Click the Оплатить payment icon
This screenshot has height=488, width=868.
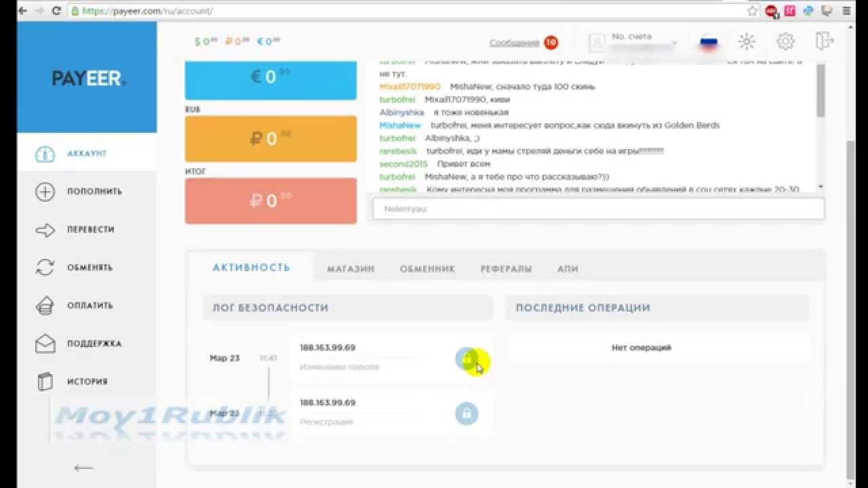click(x=45, y=306)
